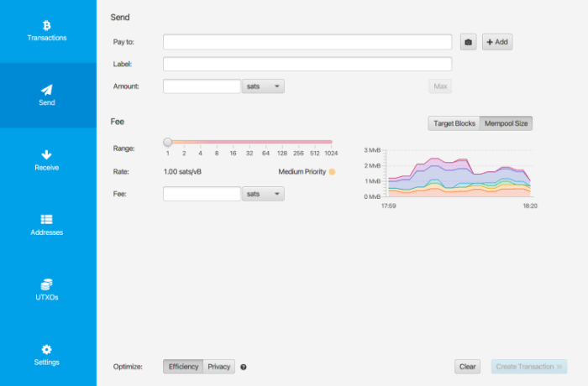588x386 pixels.
Task: Click the 1024 mark on Range slider
Action: point(331,154)
